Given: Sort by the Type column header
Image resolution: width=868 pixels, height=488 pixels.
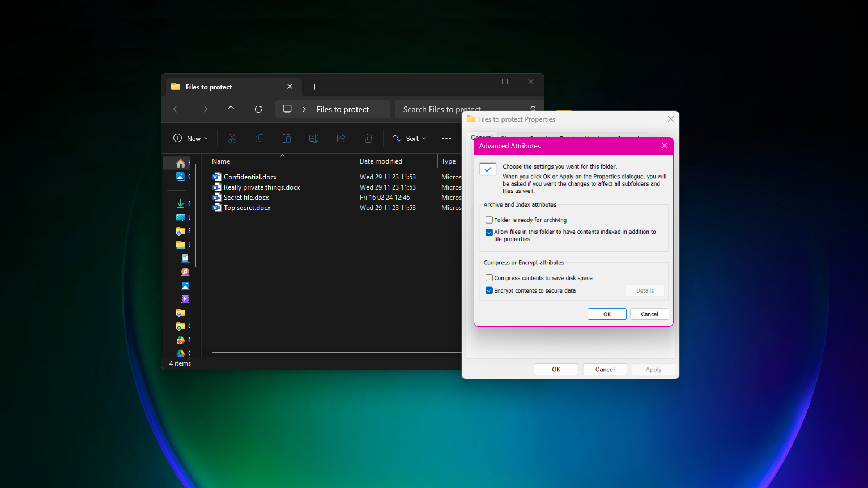Looking at the screenshot, I should (x=450, y=161).
